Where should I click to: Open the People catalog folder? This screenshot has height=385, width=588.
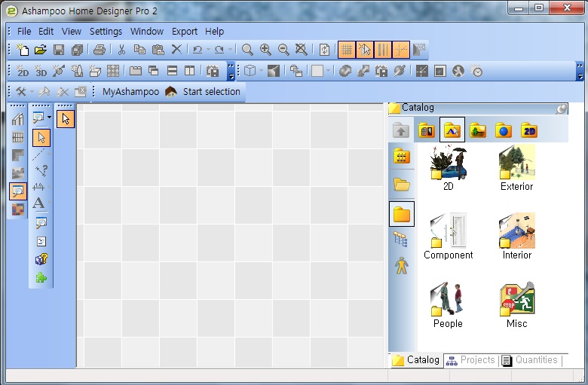tap(448, 305)
